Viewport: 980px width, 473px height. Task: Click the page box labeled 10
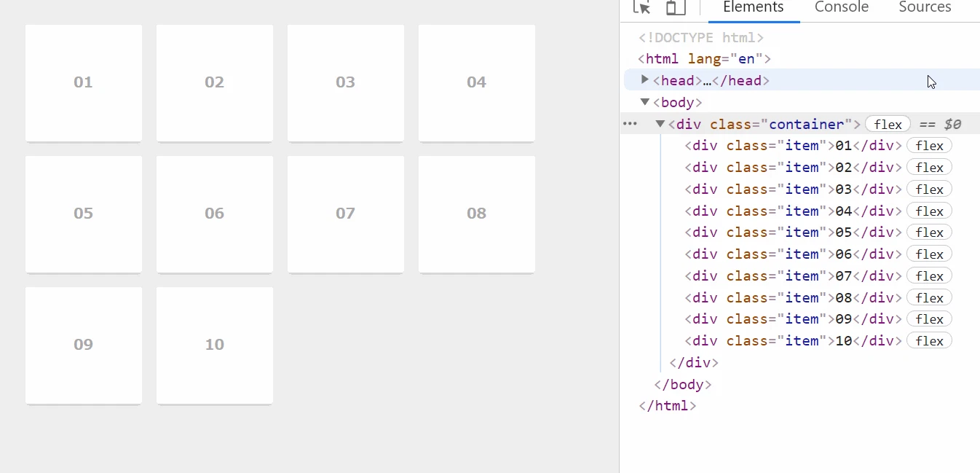tap(215, 345)
